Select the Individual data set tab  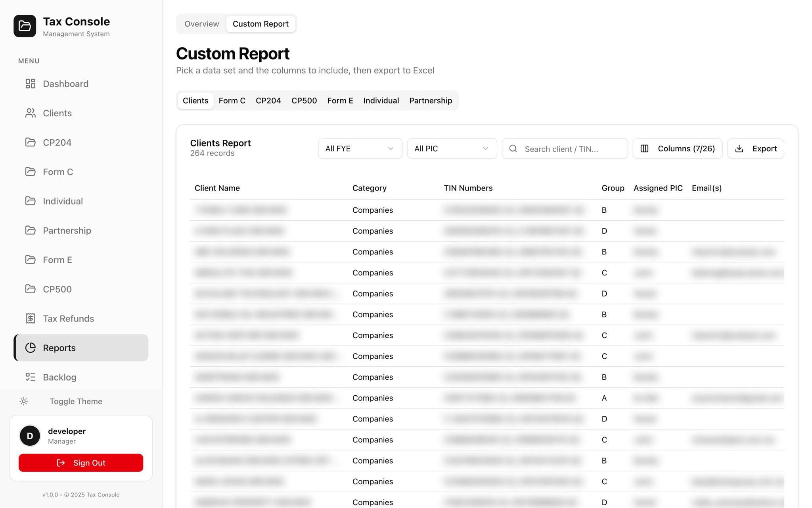click(x=381, y=101)
